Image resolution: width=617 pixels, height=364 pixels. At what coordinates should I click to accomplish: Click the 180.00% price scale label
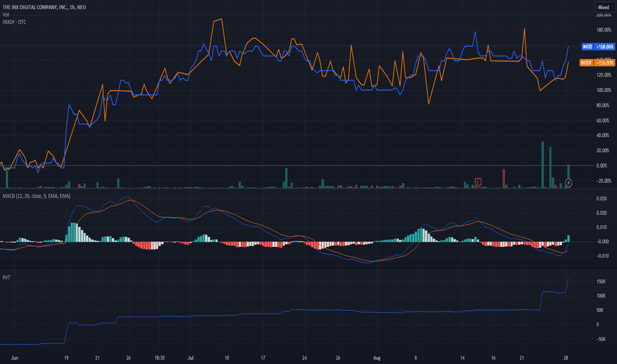603,30
